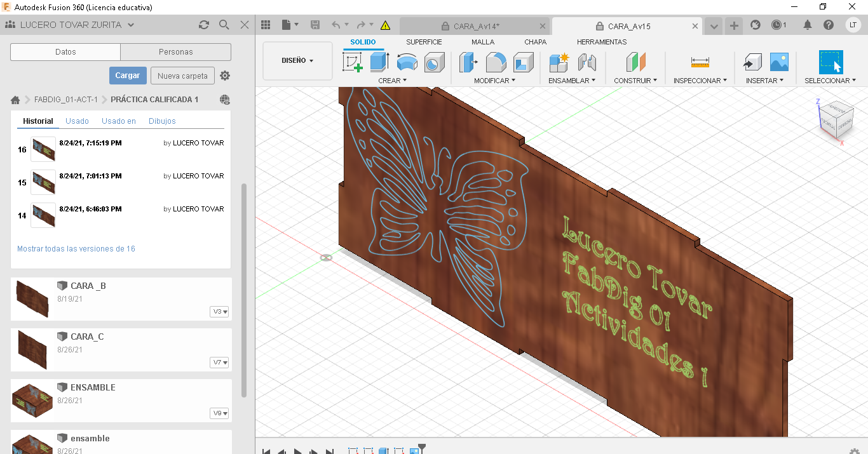This screenshot has height=454, width=868.
Task: Click the Nueva carpeta button
Action: (x=182, y=76)
